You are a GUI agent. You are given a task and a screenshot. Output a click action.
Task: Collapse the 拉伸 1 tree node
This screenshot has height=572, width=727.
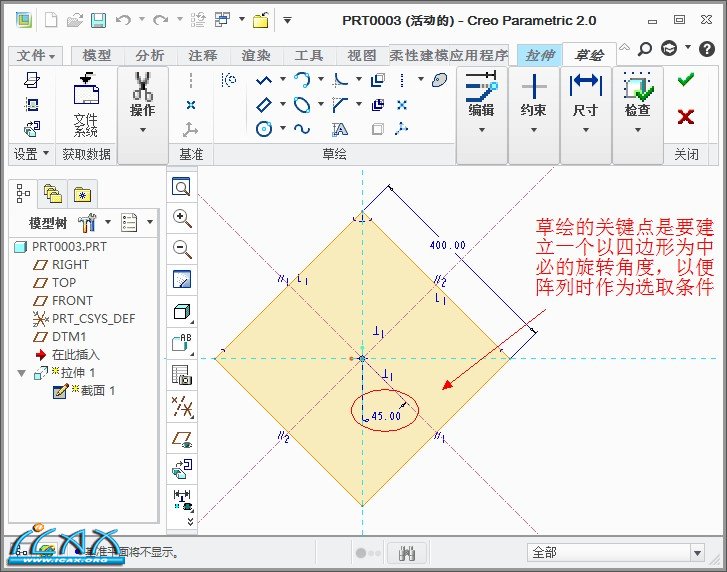coord(22,373)
